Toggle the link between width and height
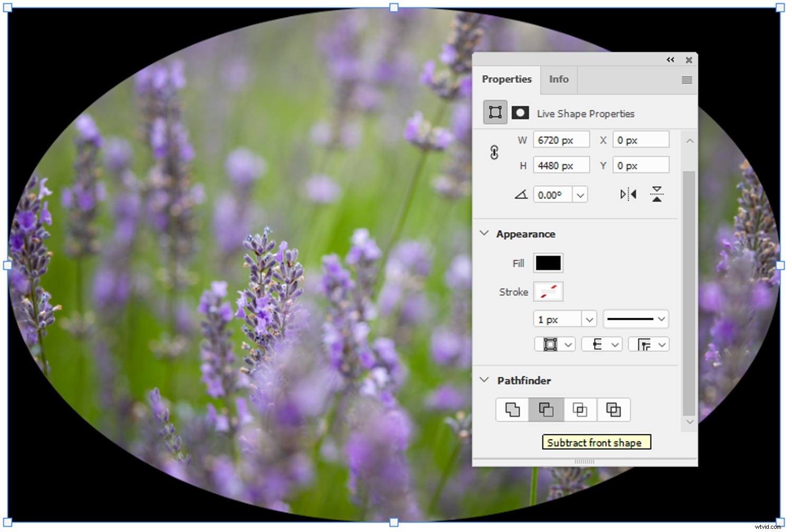This screenshot has height=532, width=792. (494, 153)
